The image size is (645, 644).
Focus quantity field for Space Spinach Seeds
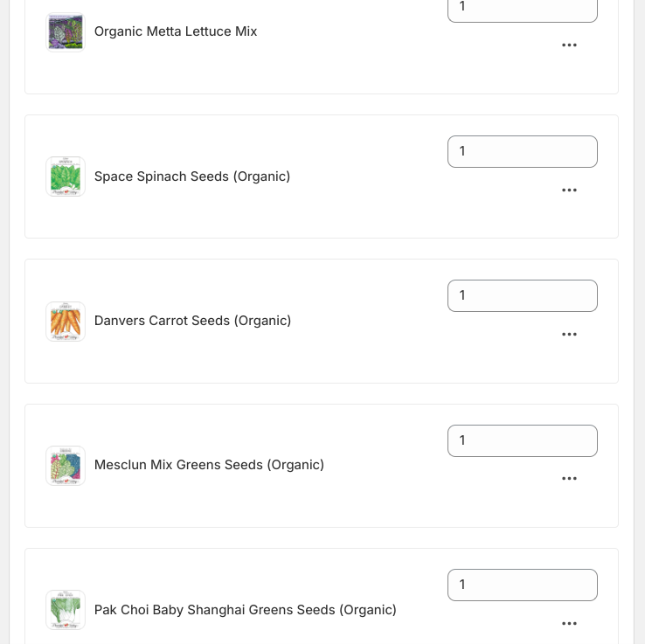(523, 152)
